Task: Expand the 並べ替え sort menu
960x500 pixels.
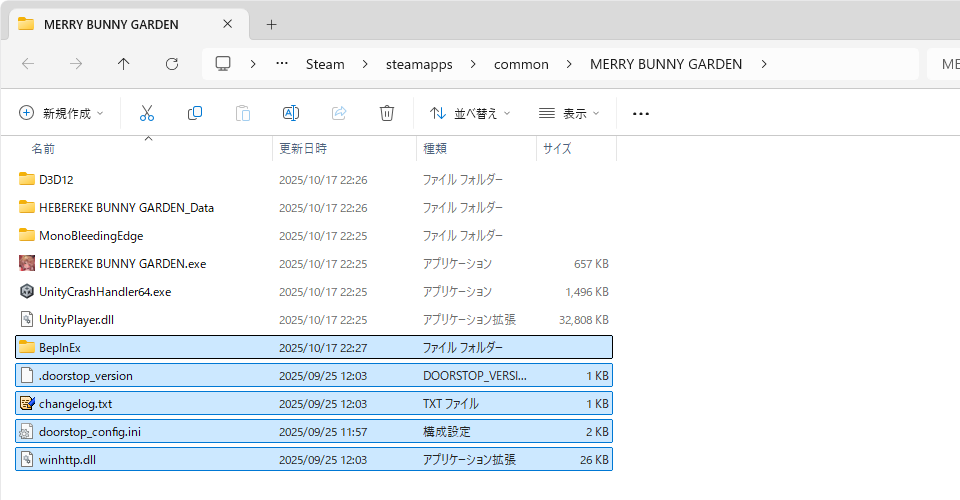Action: (x=470, y=114)
